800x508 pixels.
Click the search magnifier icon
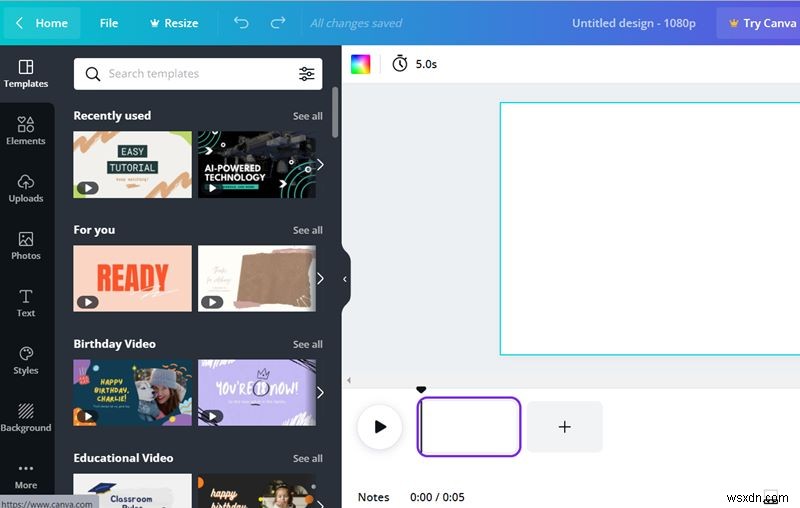(x=92, y=74)
